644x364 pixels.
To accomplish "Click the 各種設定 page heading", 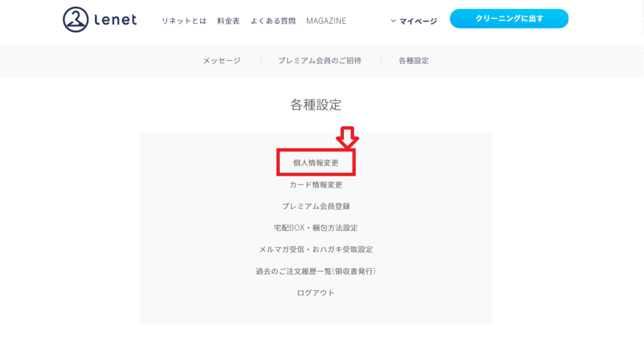I will pyautogui.click(x=316, y=105).
